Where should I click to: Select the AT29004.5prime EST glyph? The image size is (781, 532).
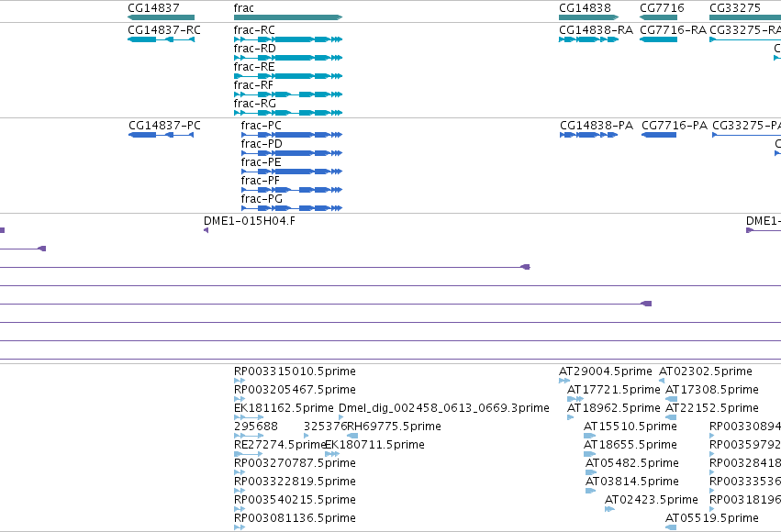pos(564,381)
